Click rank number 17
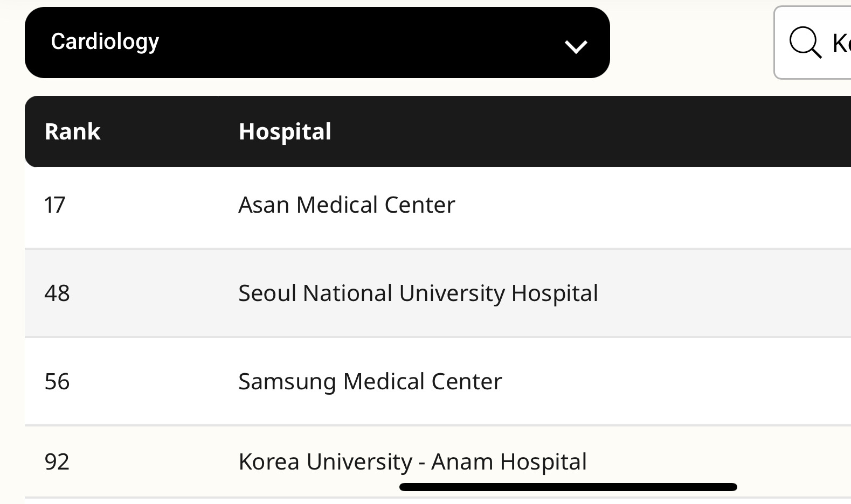 (x=55, y=205)
